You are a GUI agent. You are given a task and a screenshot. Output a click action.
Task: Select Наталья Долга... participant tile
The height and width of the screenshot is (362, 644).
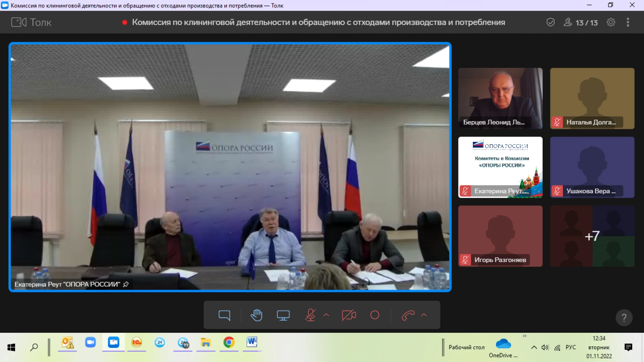click(592, 98)
